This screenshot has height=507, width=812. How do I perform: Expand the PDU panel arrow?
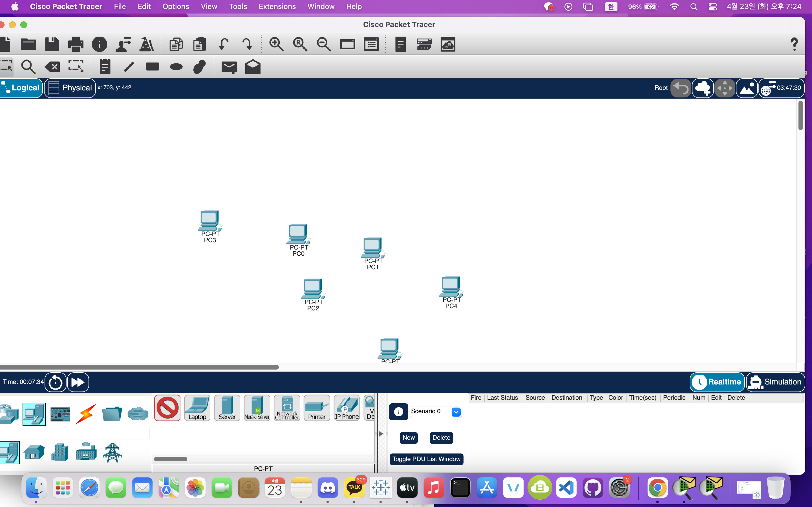(381, 433)
